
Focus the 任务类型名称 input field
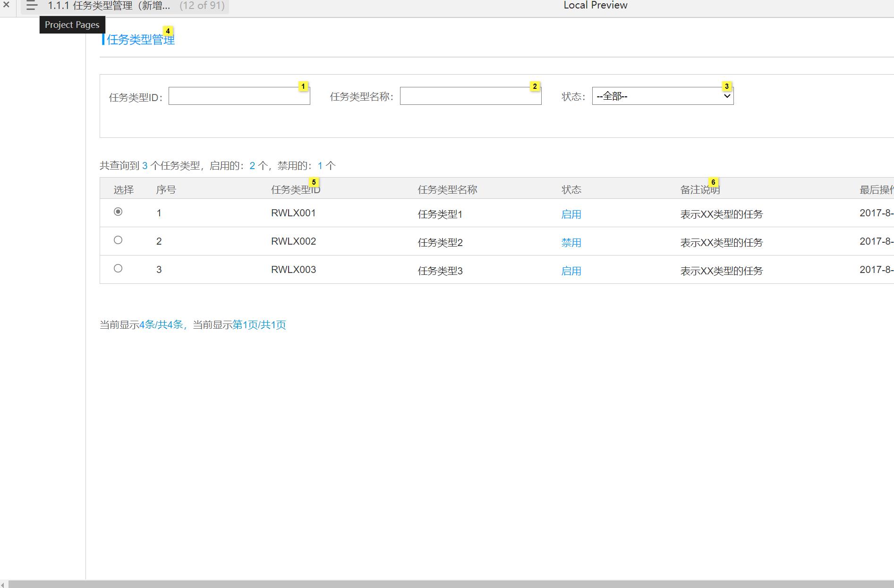point(471,96)
